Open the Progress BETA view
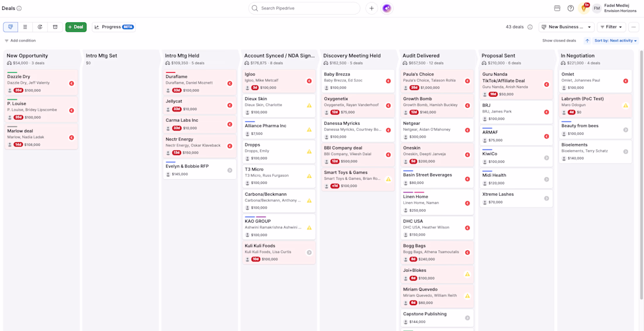 [x=114, y=27]
